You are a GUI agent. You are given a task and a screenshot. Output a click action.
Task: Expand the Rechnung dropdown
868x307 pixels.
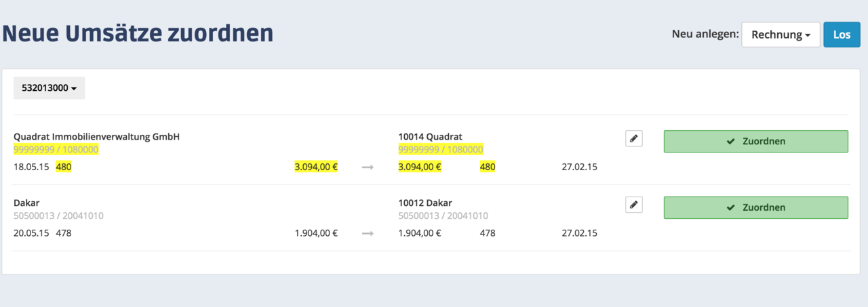[x=781, y=35]
